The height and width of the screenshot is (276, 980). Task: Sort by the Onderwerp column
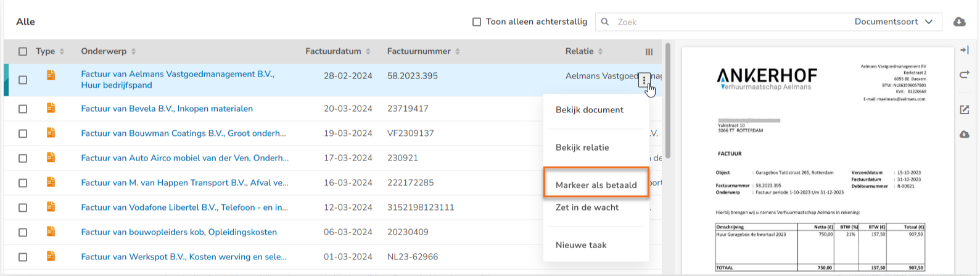click(x=109, y=52)
